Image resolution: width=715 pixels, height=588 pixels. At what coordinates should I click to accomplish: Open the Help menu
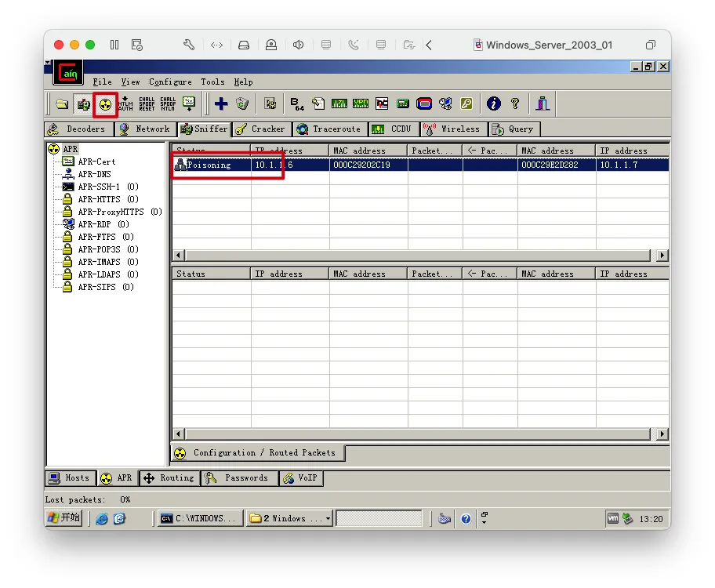(243, 82)
